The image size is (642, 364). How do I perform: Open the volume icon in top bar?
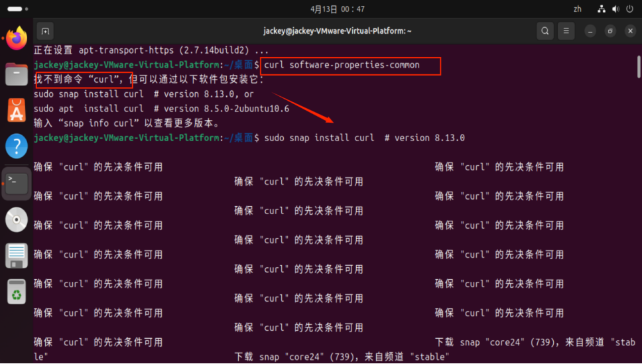tap(615, 9)
